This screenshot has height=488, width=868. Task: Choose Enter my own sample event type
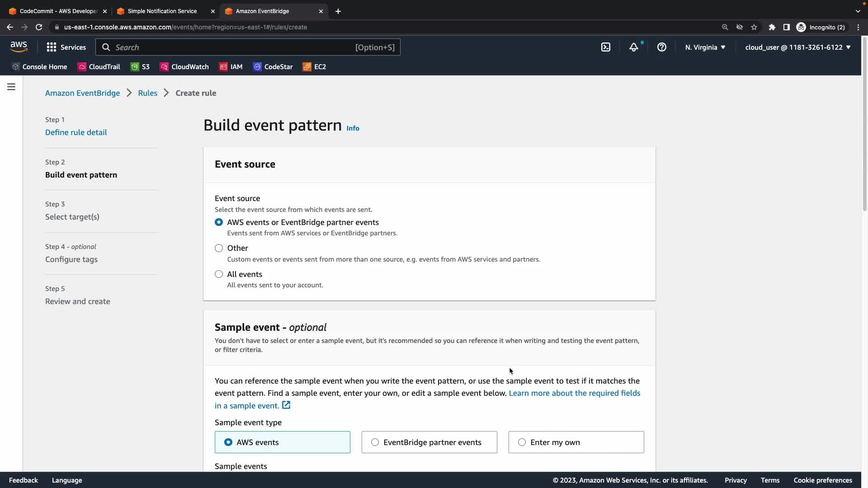click(x=522, y=442)
